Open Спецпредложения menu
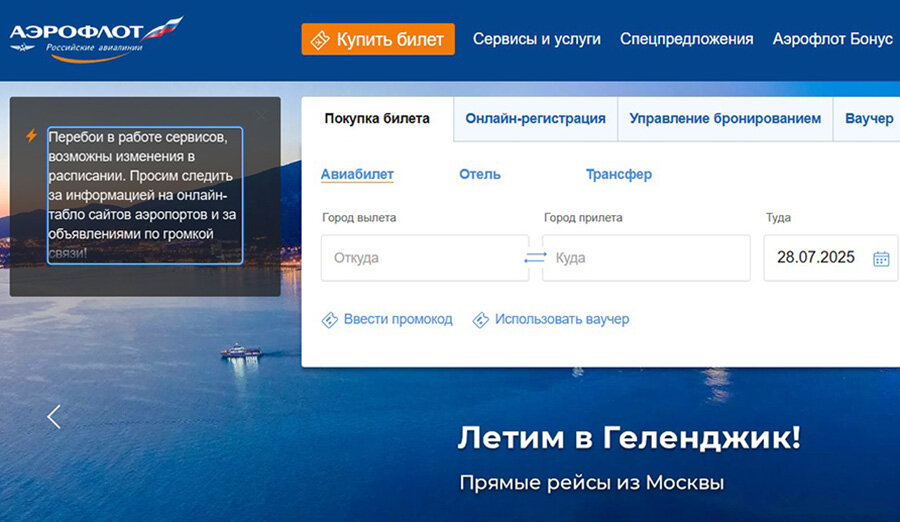 [x=686, y=39]
